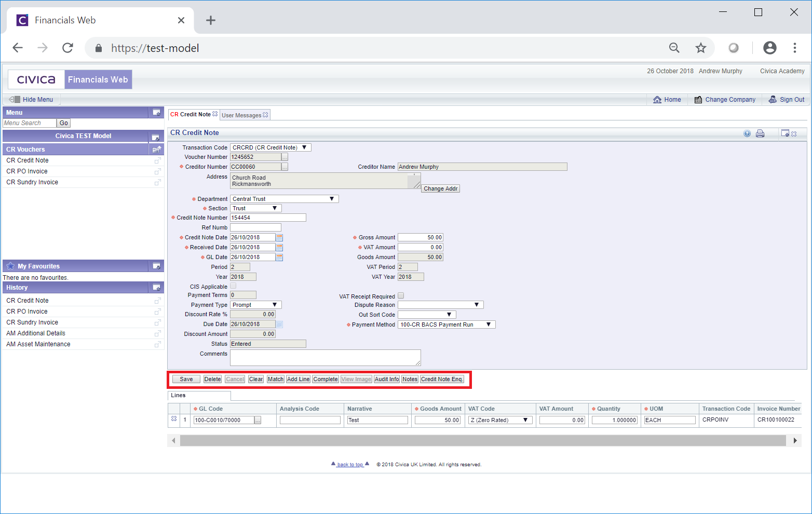Select the CR Credit Note tab

point(191,114)
